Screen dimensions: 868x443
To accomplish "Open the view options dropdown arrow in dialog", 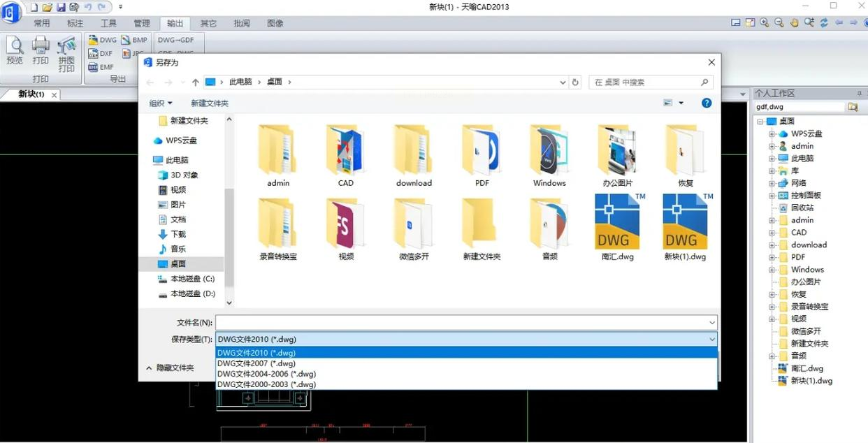I will (681, 103).
